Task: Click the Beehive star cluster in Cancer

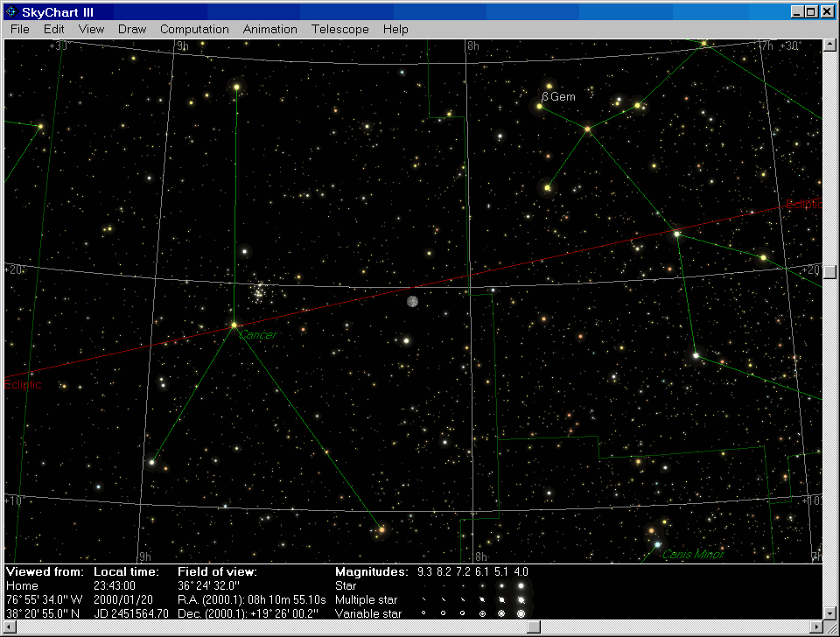Action: tap(259, 292)
